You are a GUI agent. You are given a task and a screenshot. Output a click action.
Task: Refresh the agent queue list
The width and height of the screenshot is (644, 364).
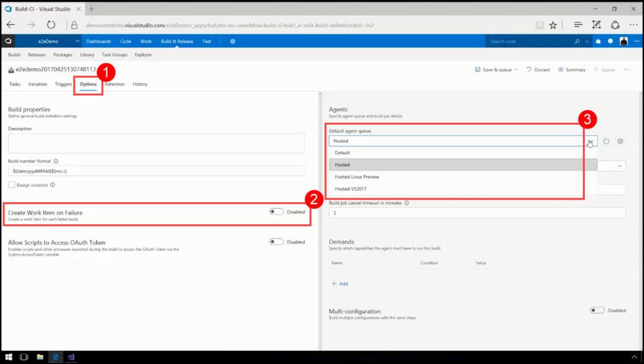coord(606,141)
